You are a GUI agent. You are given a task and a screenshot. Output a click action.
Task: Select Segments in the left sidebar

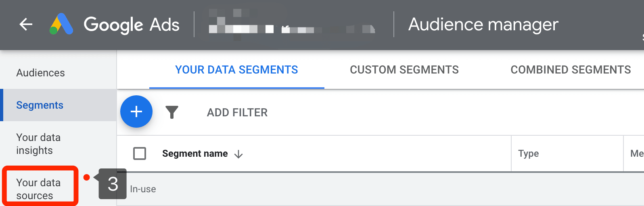point(40,105)
